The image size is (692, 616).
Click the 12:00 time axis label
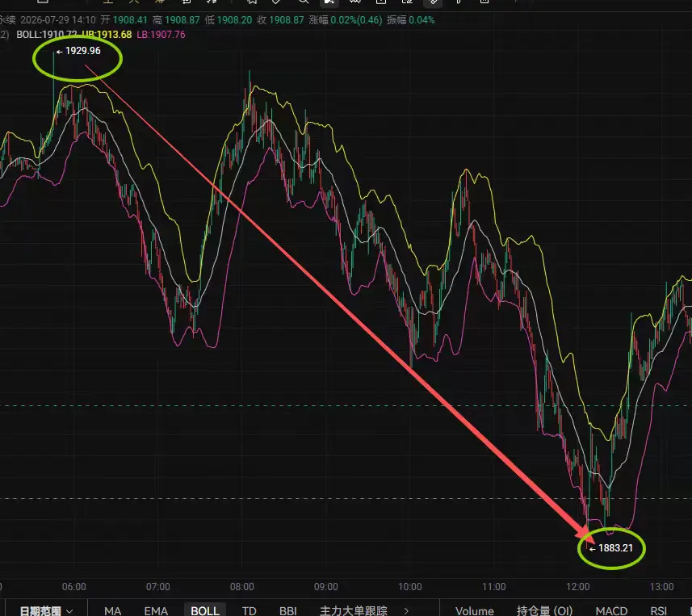pos(577,587)
